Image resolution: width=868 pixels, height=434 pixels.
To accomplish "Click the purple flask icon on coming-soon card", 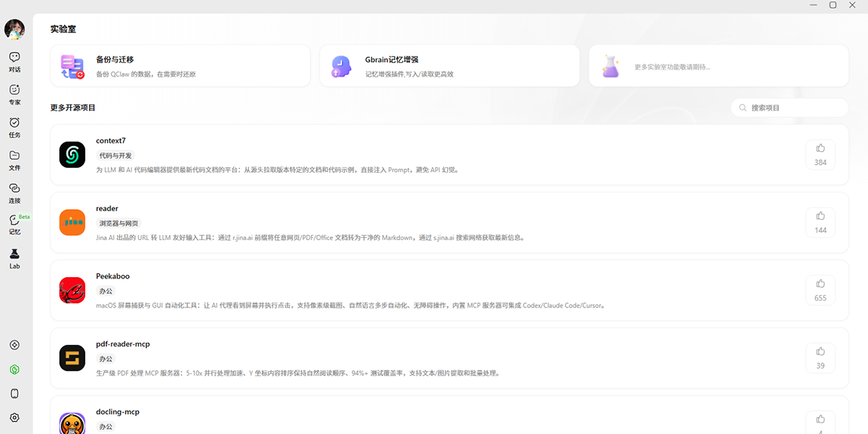I will point(611,67).
